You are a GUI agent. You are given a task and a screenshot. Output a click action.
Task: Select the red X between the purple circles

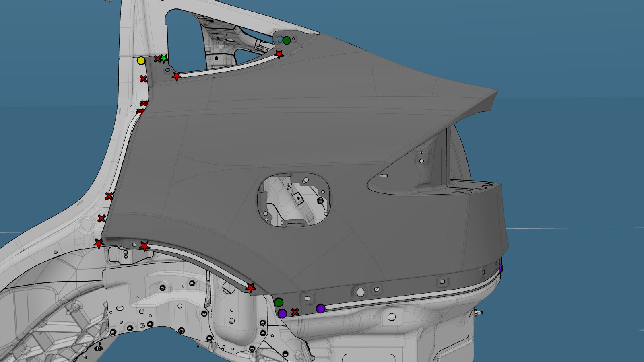(x=295, y=312)
